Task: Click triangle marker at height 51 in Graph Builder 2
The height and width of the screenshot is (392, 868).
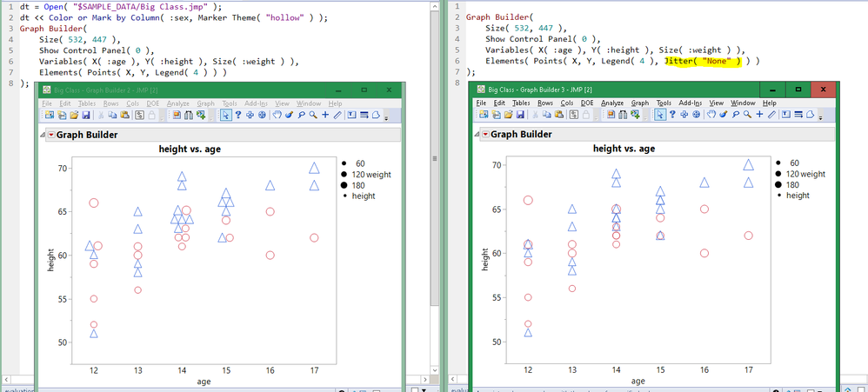Action: [94, 334]
